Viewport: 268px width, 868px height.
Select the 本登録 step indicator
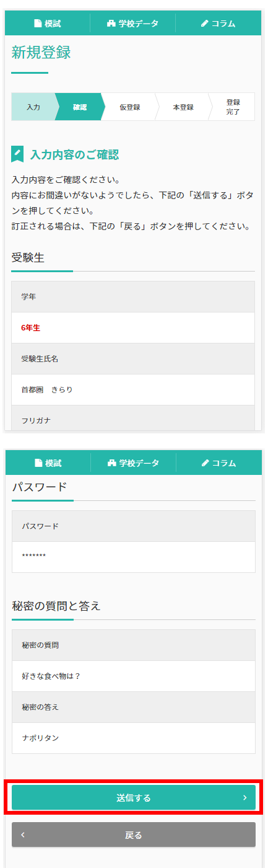pyautogui.click(x=183, y=107)
